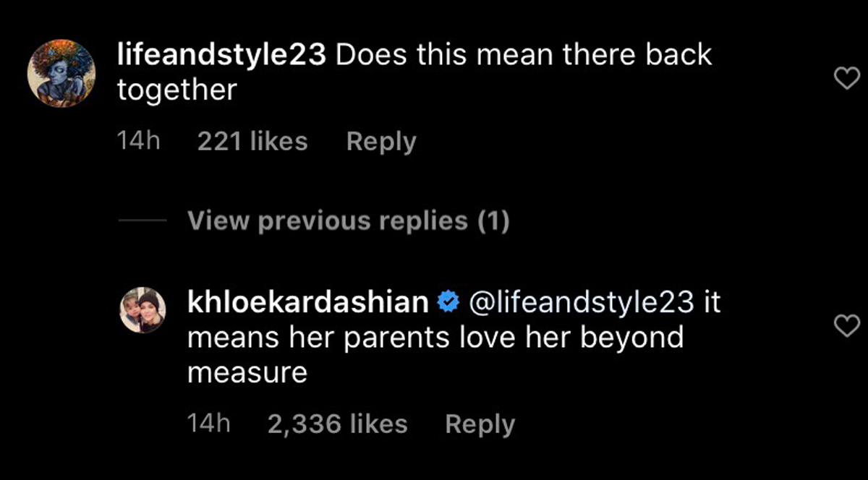
Task: Expand previous replies under the comment thread
Action: pyautogui.click(x=348, y=220)
